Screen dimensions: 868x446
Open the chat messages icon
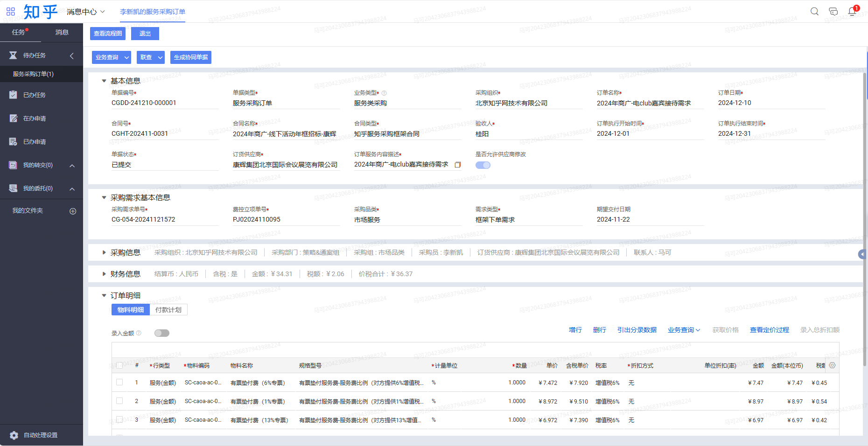[x=833, y=12]
